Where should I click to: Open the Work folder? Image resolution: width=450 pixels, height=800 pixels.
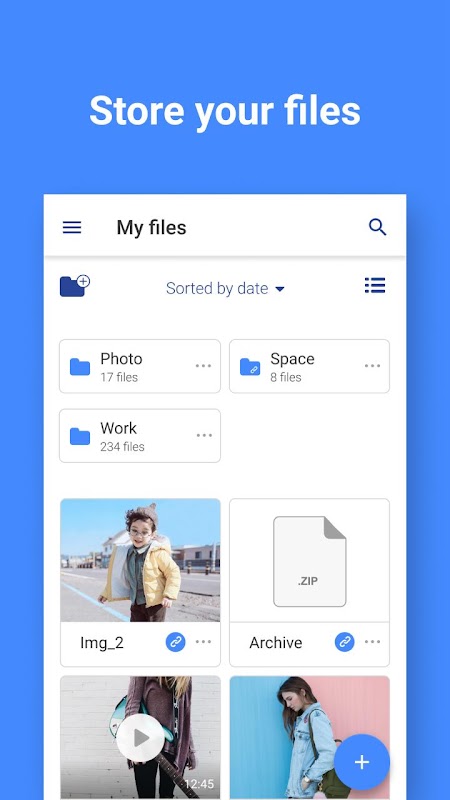pyautogui.click(x=140, y=436)
